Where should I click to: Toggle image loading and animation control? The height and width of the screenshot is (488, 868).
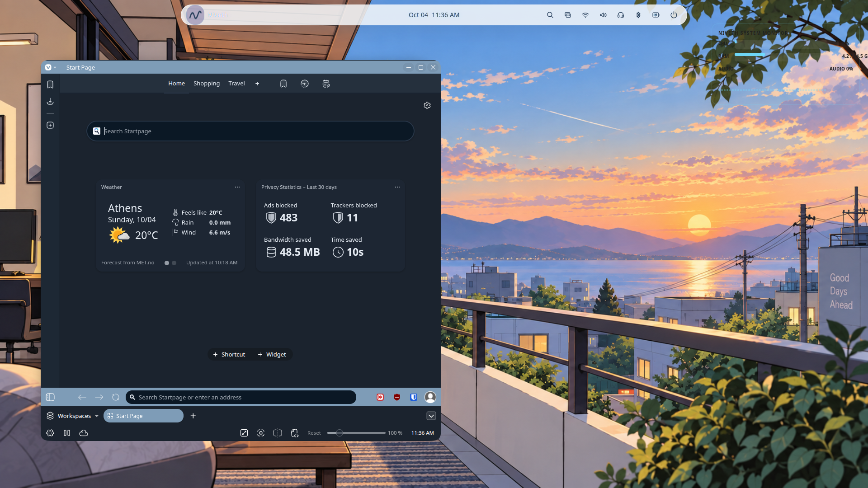[244, 433]
